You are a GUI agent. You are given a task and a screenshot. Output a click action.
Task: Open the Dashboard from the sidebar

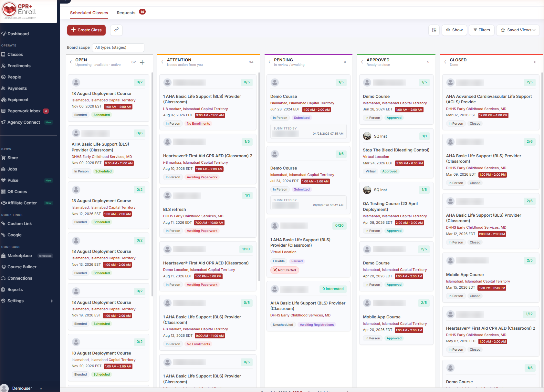[15, 34]
